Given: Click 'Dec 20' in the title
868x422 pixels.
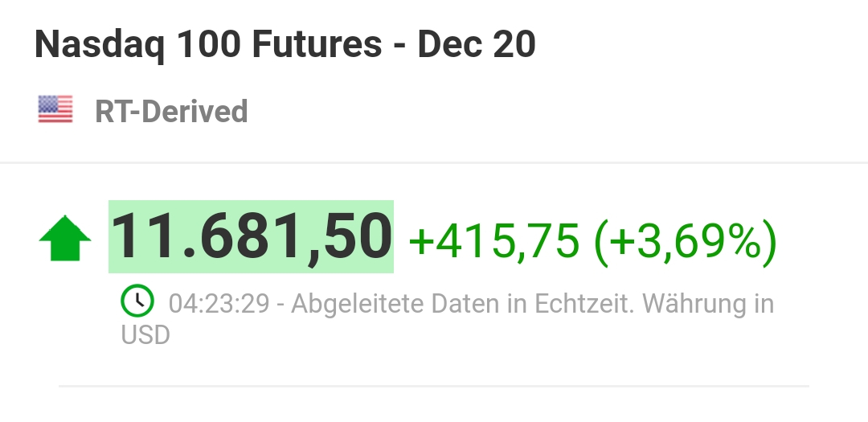Looking at the screenshot, I should [477, 45].
